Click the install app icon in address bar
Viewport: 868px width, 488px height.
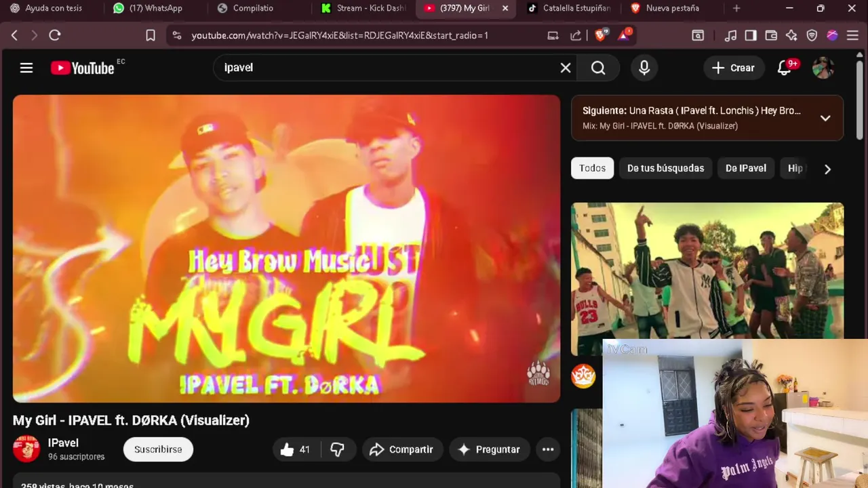point(553,35)
